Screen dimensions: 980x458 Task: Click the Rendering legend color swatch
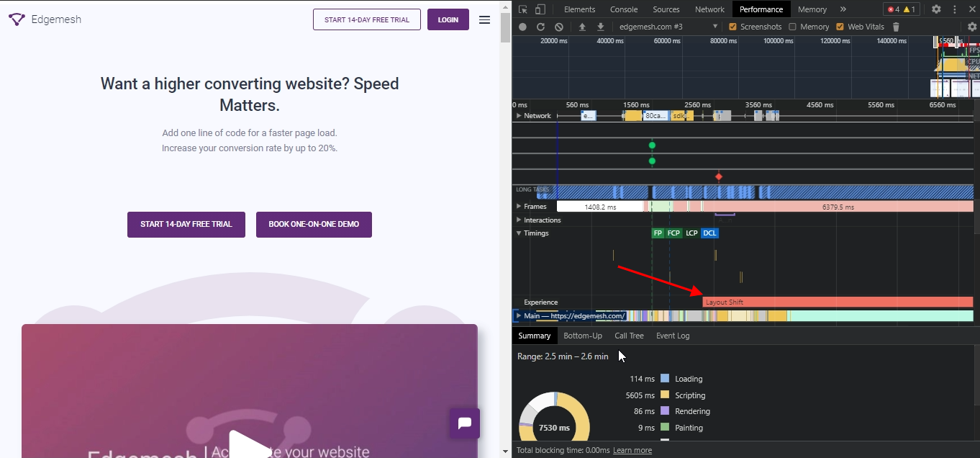coord(665,411)
